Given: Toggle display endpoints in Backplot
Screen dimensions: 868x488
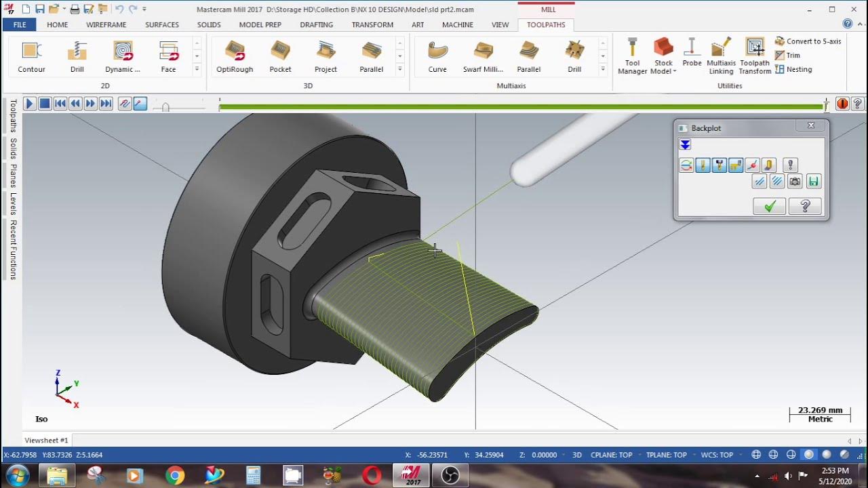Looking at the screenshot, I should 752,165.
